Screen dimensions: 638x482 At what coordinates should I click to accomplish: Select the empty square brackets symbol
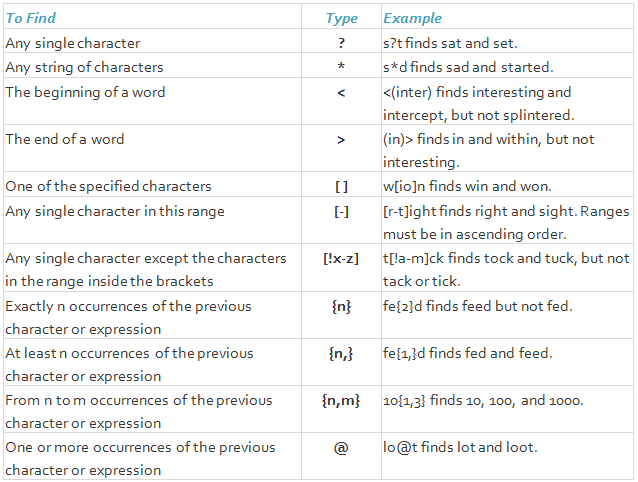click(341, 187)
